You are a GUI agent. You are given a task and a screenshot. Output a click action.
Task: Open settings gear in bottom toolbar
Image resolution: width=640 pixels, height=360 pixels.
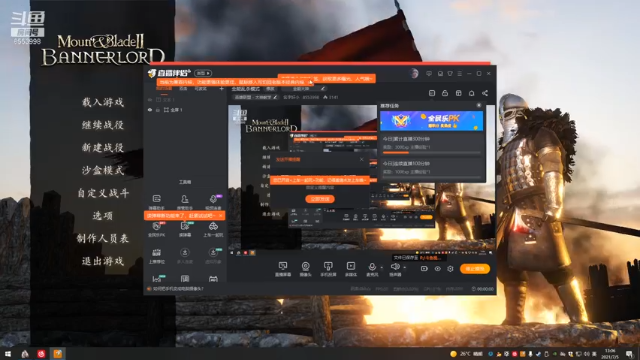pyautogui.click(x=450, y=269)
